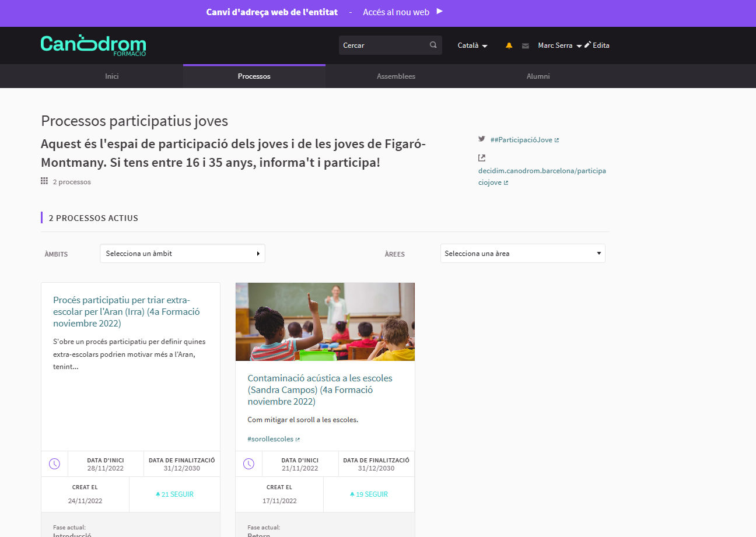Open the messages envelope icon
The height and width of the screenshot is (537, 756).
526,45
